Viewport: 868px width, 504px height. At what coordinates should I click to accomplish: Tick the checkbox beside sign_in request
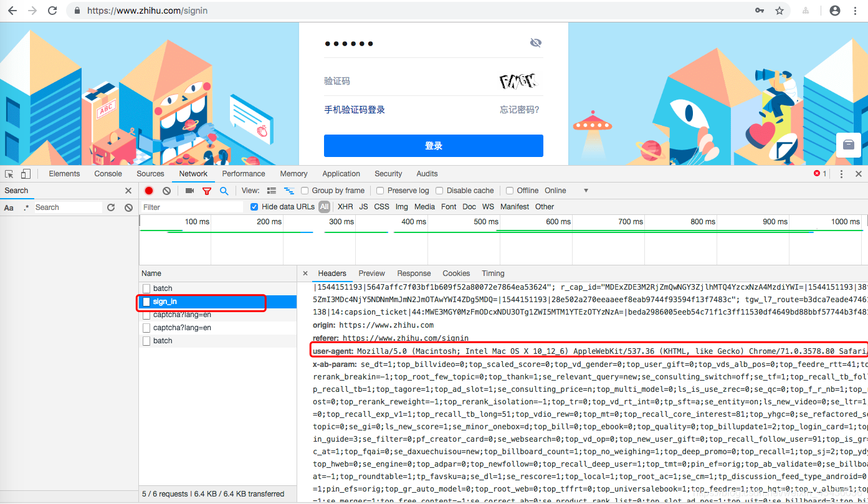pyautogui.click(x=146, y=302)
